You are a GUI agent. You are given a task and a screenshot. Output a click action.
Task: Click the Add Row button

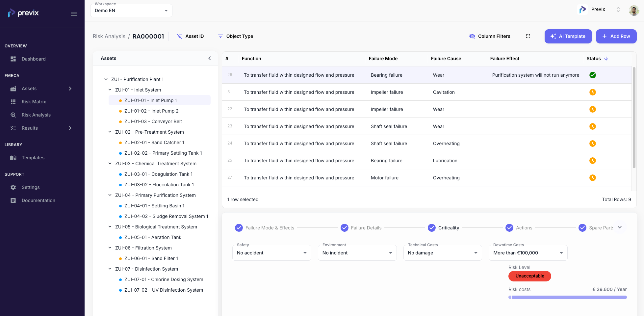[x=616, y=36]
